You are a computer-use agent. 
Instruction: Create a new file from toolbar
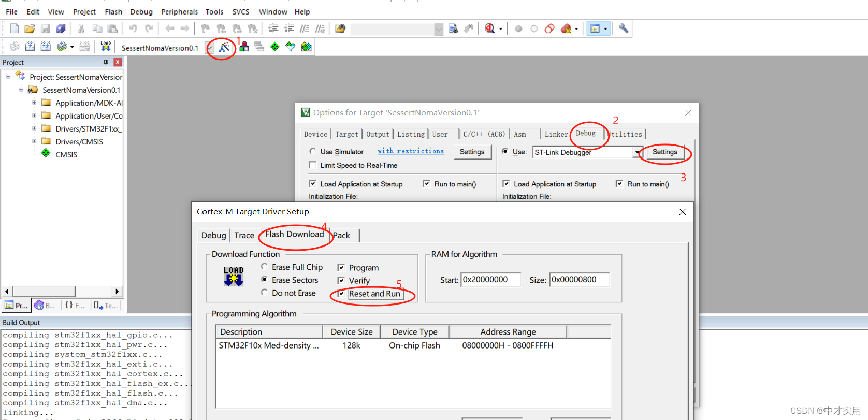pos(15,28)
